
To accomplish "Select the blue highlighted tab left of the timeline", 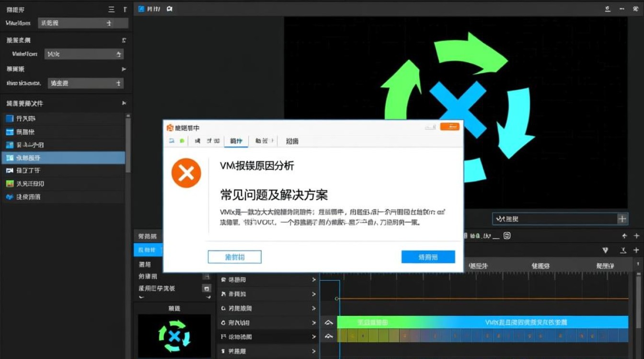I will click(x=148, y=250).
